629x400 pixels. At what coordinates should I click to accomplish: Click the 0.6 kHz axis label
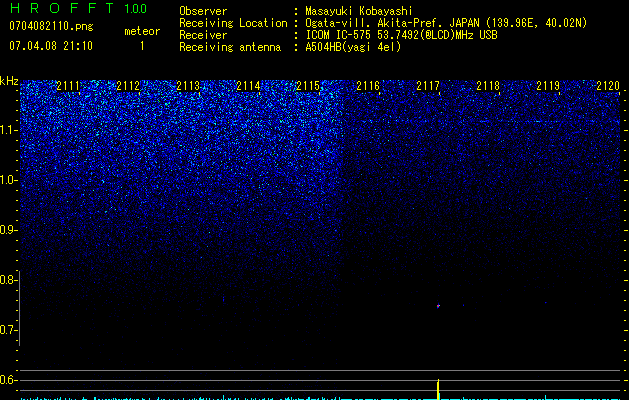7,380
